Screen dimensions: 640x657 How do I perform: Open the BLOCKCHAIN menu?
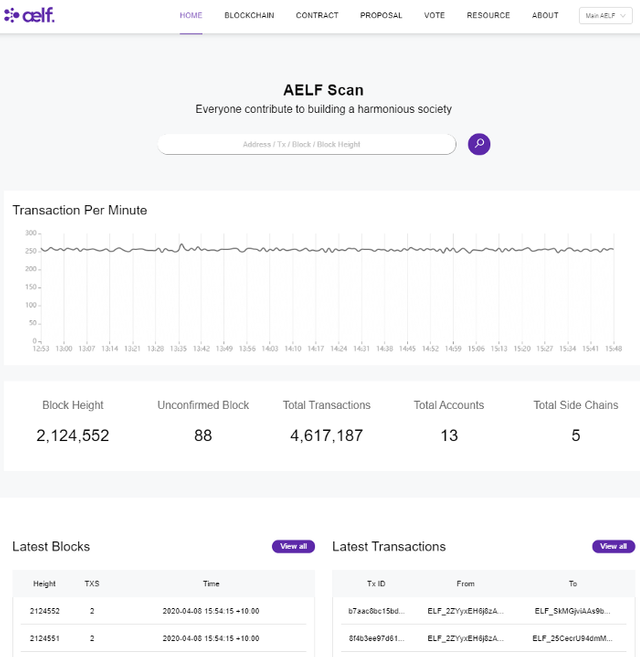tap(249, 16)
